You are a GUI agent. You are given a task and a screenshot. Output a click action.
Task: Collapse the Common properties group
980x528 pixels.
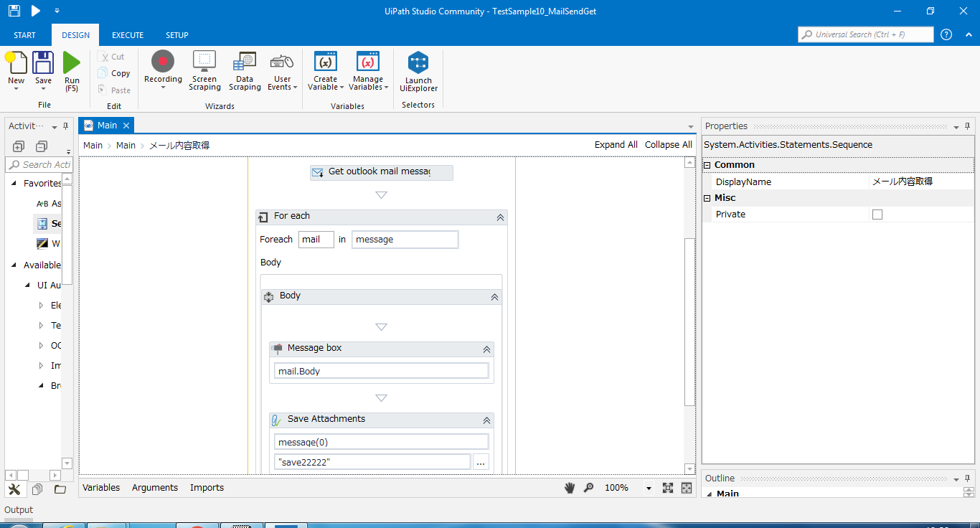(707, 165)
